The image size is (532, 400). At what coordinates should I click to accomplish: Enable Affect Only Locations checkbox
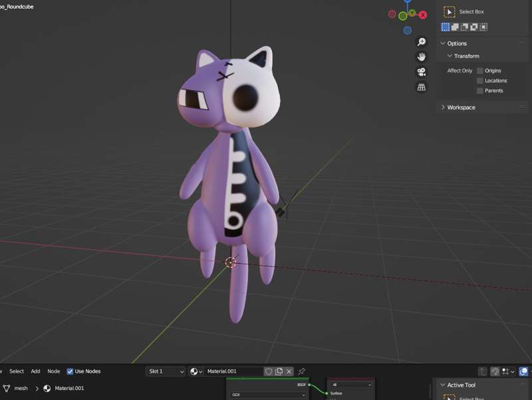coord(479,80)
